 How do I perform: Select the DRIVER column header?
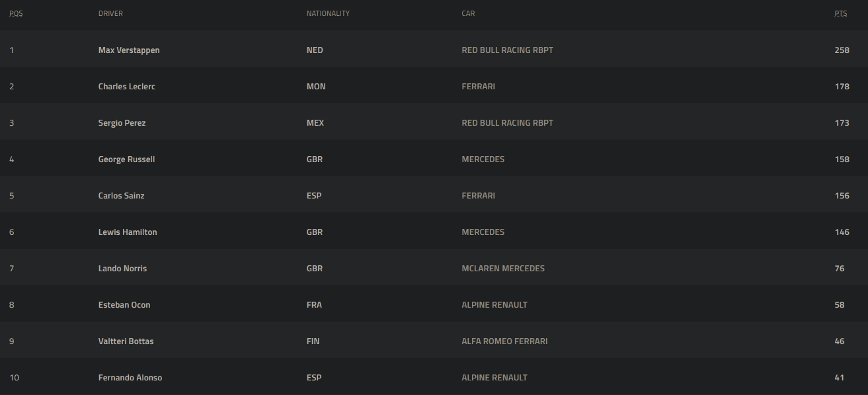click(x=110, y=13)
